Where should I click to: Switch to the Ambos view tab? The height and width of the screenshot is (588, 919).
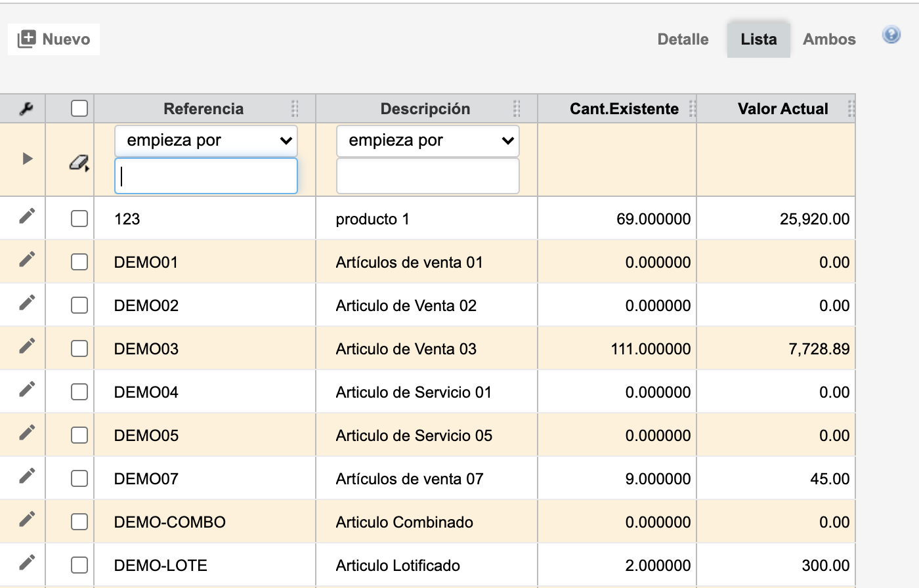point(829,39)
